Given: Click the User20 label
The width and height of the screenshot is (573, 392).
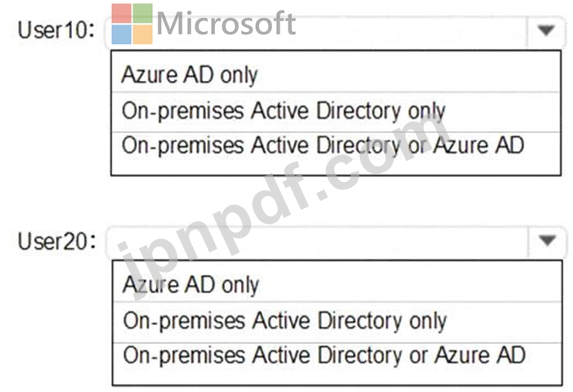Looking at the screenshot, I should pyautogui.click(x=57, y=241).
